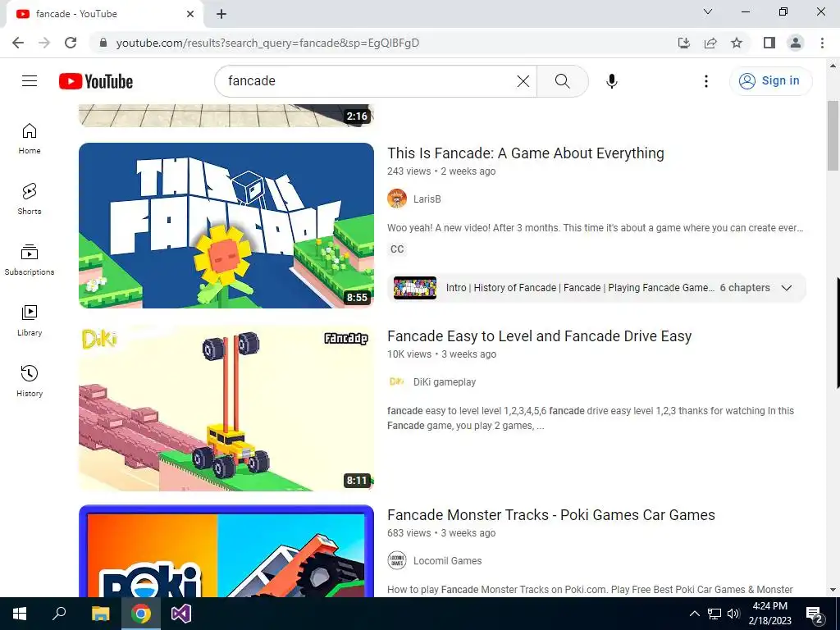The width and height of the screenshot is (840, 630).
Task: Open the LarisB channel name link
Action: tap(427, 199)
